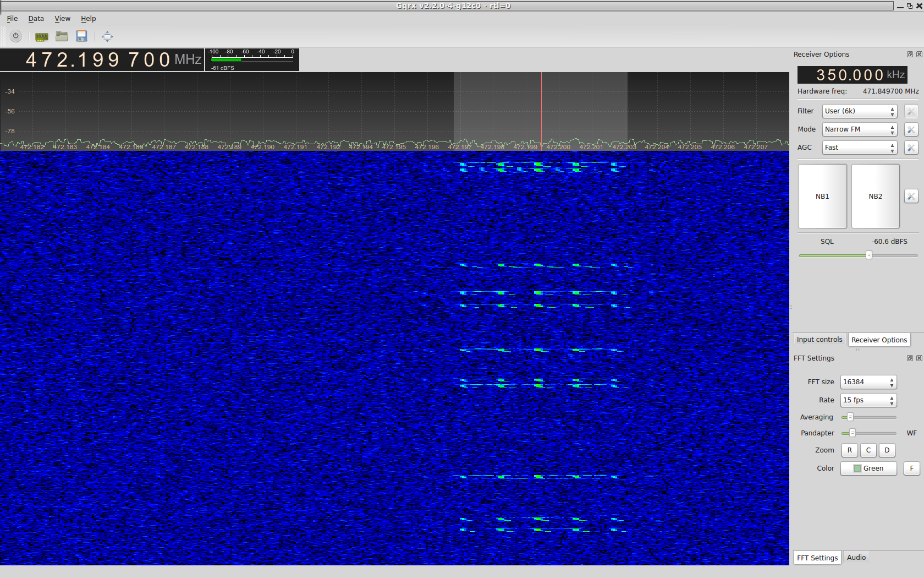Click the load settings folder icon
924x578 pixels.
click(62, 36)
